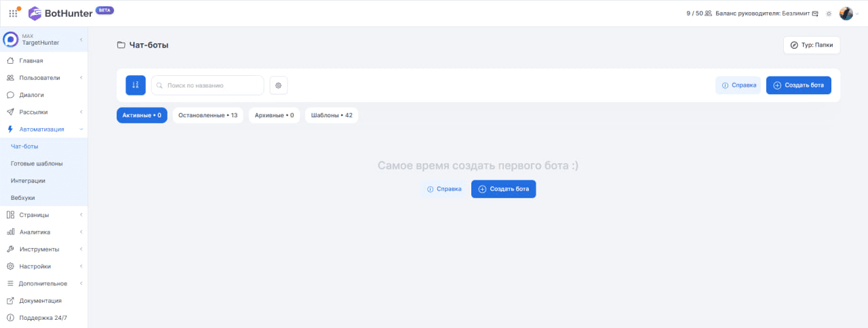
Task: Click the external link icon beside Документация
Action: [x=10, y=300]
